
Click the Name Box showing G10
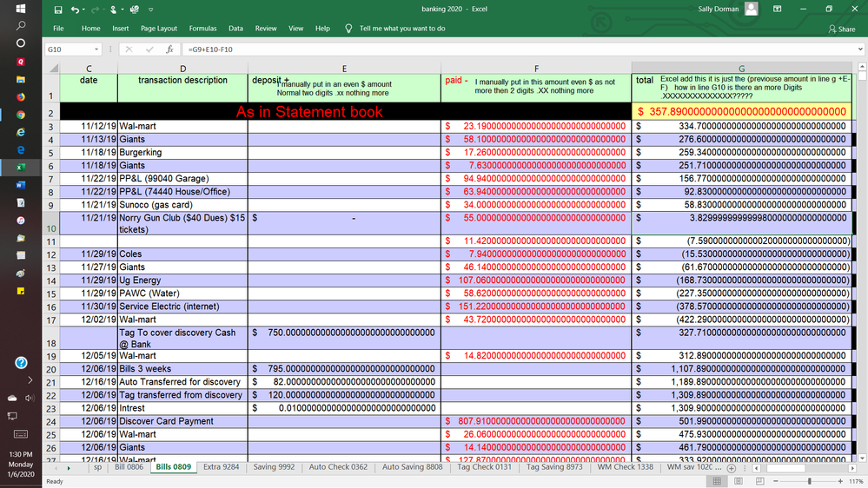tap(69, 49)
